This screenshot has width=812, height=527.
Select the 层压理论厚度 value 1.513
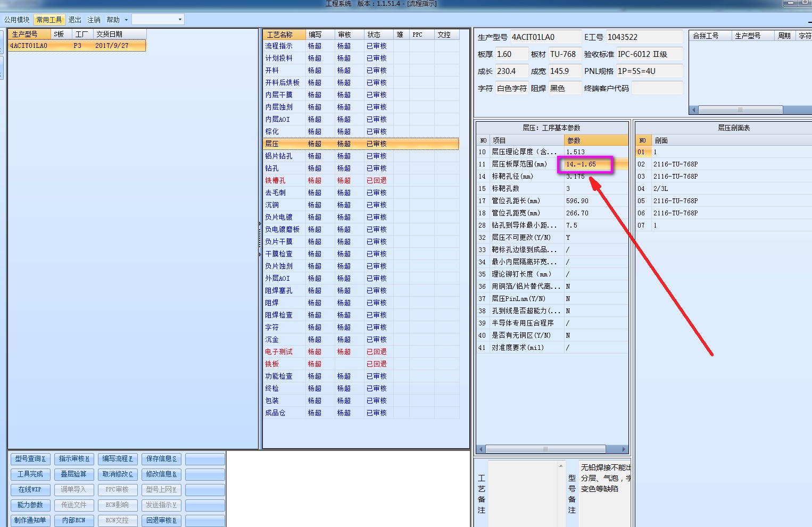click(x=596, y=152)
